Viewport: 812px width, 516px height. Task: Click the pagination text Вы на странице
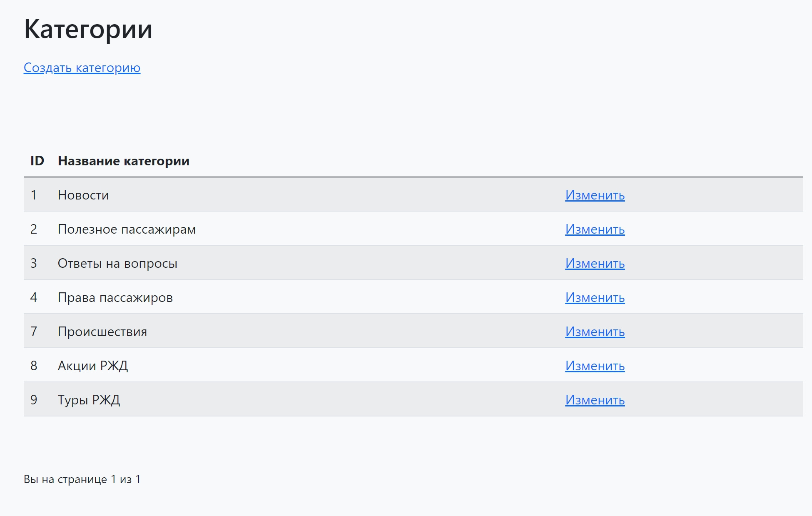tap(65, 479)
